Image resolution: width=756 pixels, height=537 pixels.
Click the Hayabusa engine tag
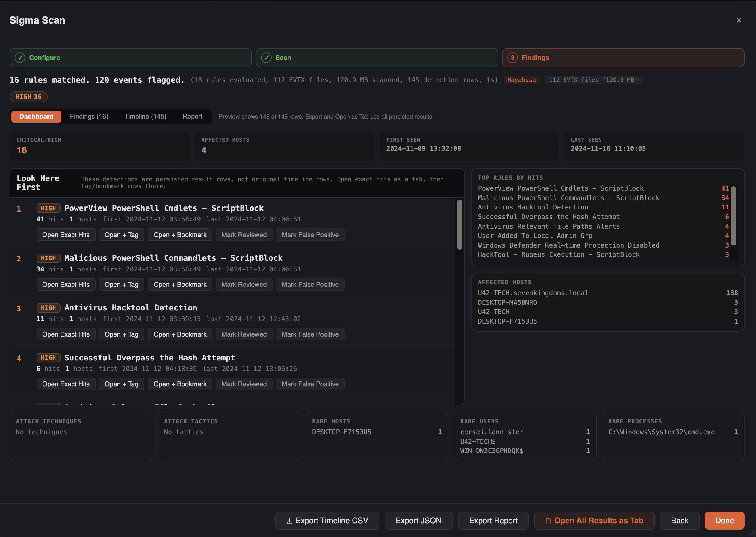tap(521, 80)
